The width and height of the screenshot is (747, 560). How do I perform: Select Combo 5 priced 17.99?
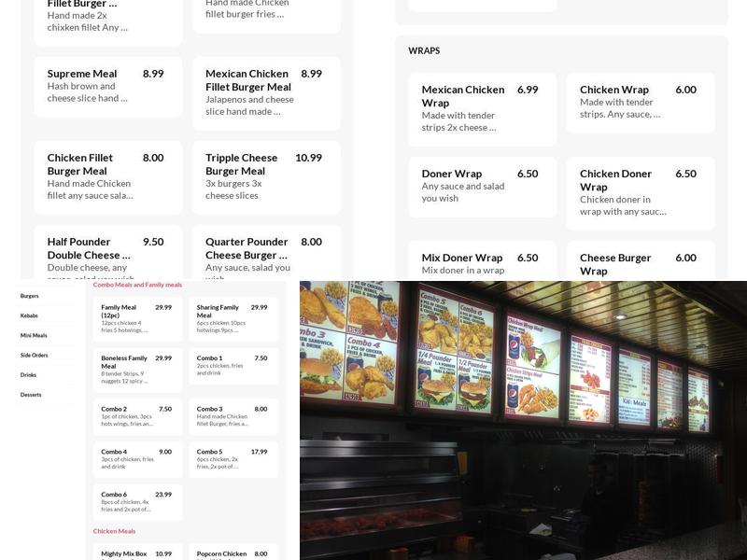point(233,457)
